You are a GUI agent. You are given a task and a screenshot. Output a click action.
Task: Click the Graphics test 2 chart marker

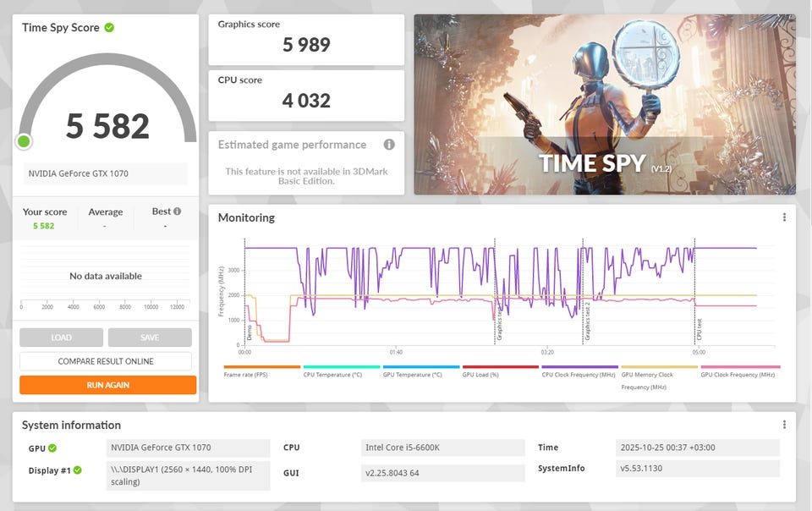(x=587, y=321)
